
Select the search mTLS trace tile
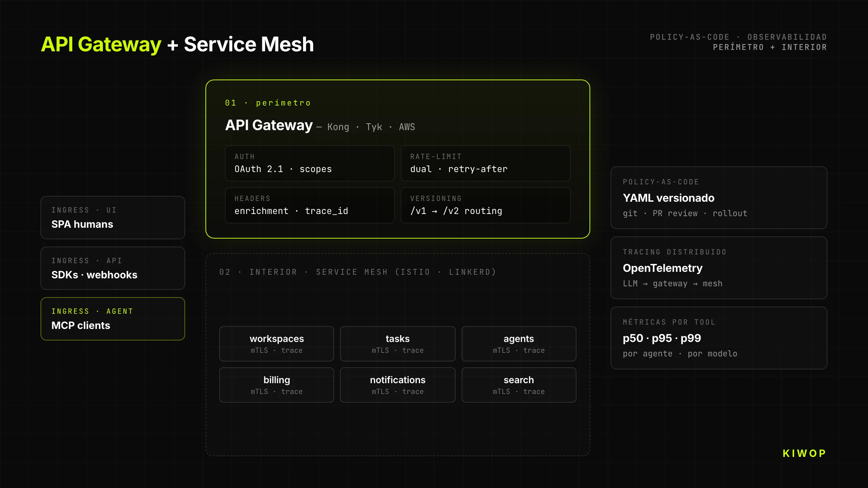click(x=519, y=385)
